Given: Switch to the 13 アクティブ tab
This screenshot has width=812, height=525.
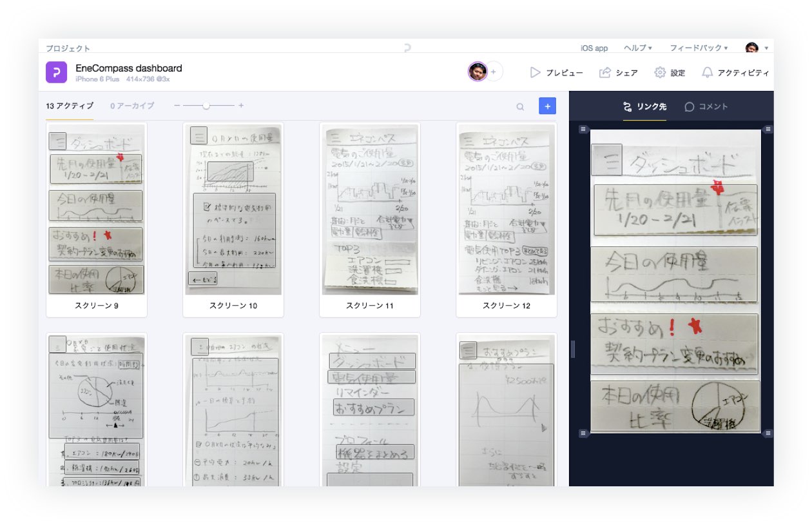Looking at the screenshot, I should pyautogui.click(x=70, y=106).
